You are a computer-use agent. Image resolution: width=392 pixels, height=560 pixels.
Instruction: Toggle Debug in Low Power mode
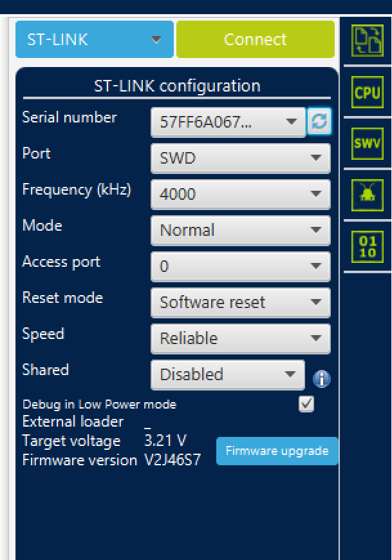coord(307,403)
